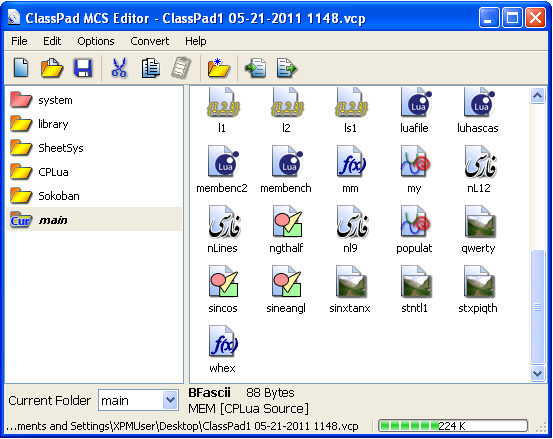Click the BFascii file name label
Image resolution: width=553 pixels, height=439 pixels.
pyautogui.click(x=209, y=392)
